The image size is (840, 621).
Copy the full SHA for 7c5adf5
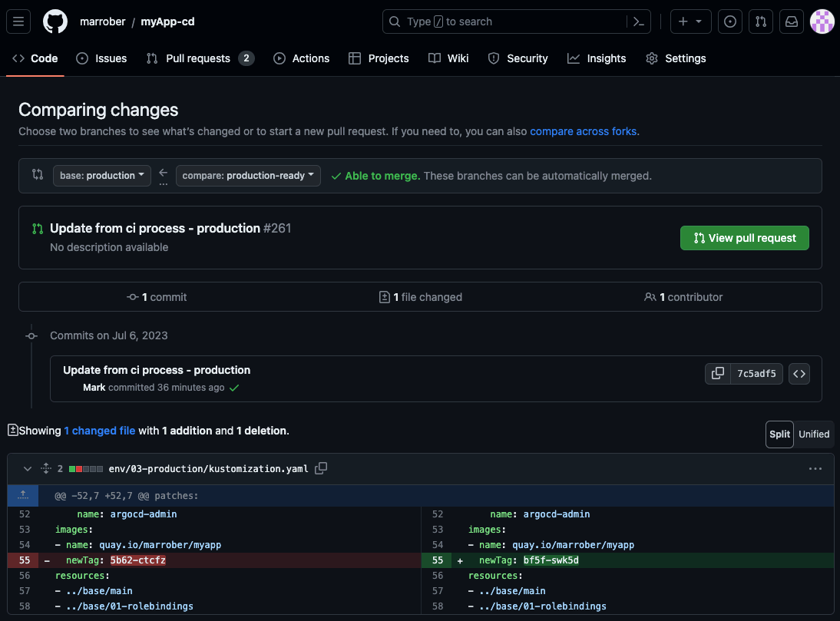(x=718, y=374)
